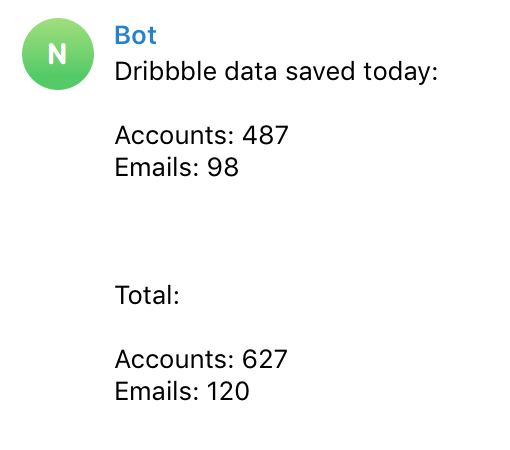Select the 'Accounts: 487' line
510x450 pixels.
(202, 135)
